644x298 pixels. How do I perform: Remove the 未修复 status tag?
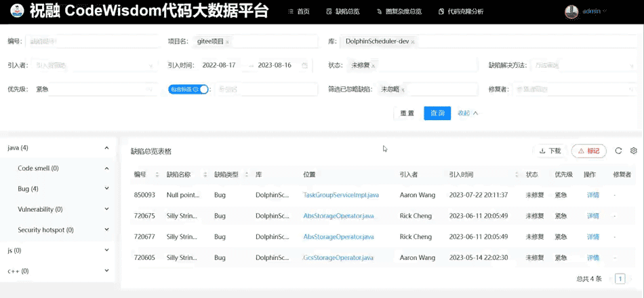[374, 66]
